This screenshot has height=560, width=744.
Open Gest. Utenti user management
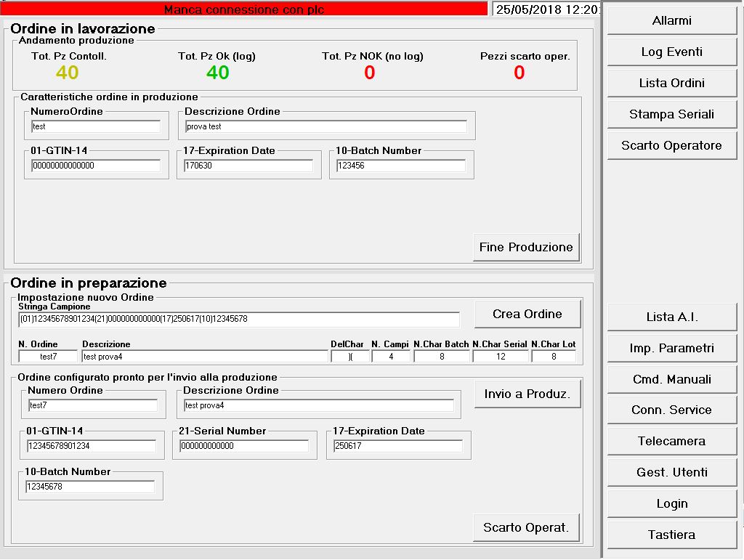tap(671, 472)
